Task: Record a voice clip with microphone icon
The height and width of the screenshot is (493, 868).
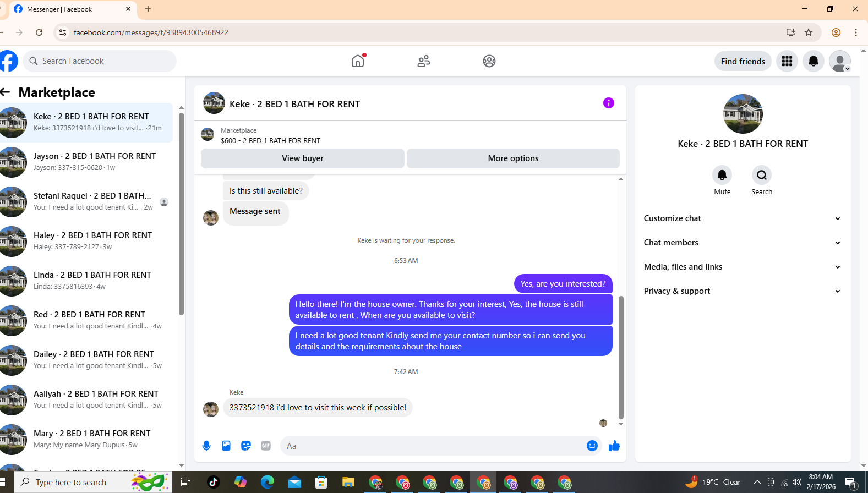Action: pos(206,446)
